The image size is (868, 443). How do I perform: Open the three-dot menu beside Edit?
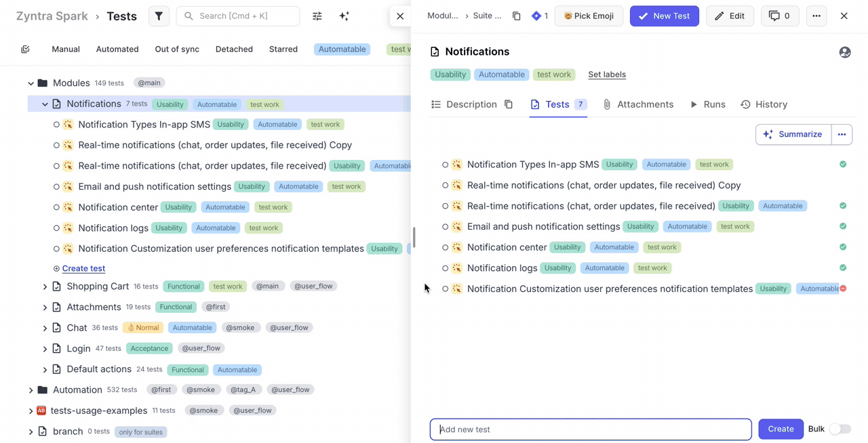(816, 16)
